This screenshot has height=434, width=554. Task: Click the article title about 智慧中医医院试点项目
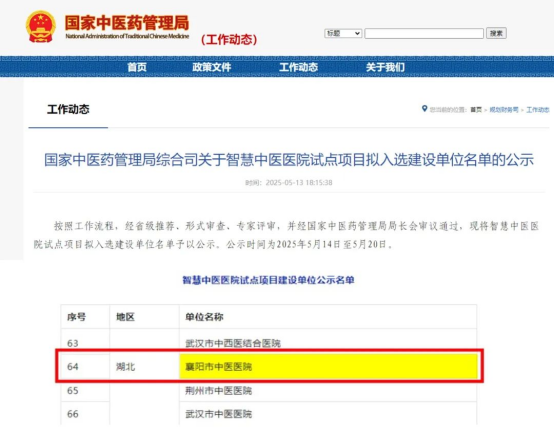click(289, 160)
